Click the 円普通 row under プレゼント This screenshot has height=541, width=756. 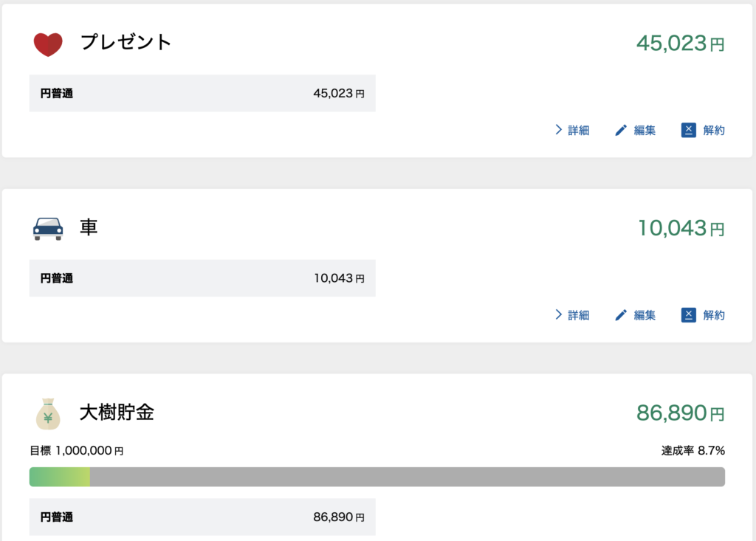point(202,94)
